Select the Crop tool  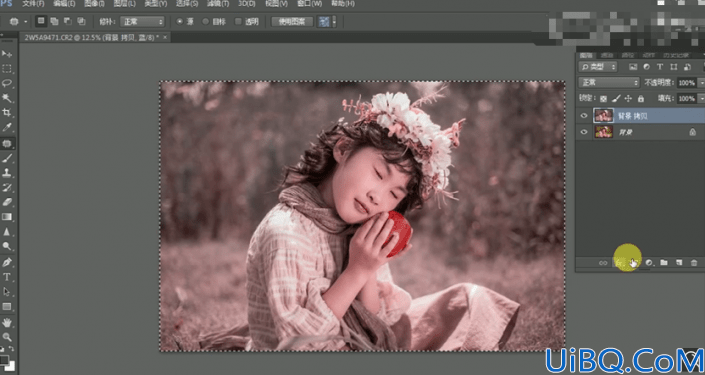7,112
